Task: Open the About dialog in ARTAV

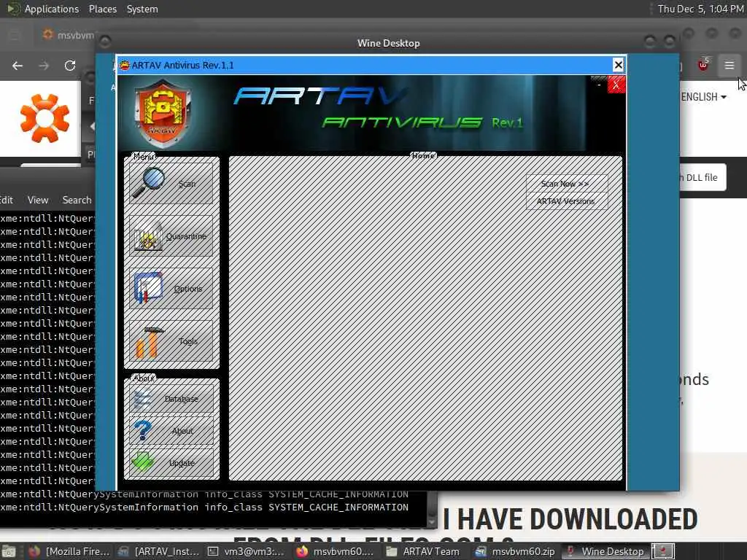Action: 171,430
